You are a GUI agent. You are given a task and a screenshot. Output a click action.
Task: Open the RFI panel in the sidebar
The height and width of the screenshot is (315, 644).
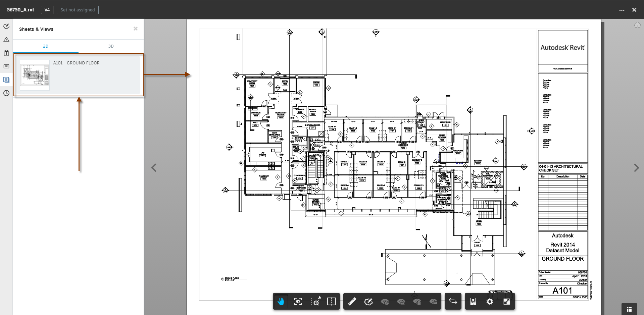[6, 66]
